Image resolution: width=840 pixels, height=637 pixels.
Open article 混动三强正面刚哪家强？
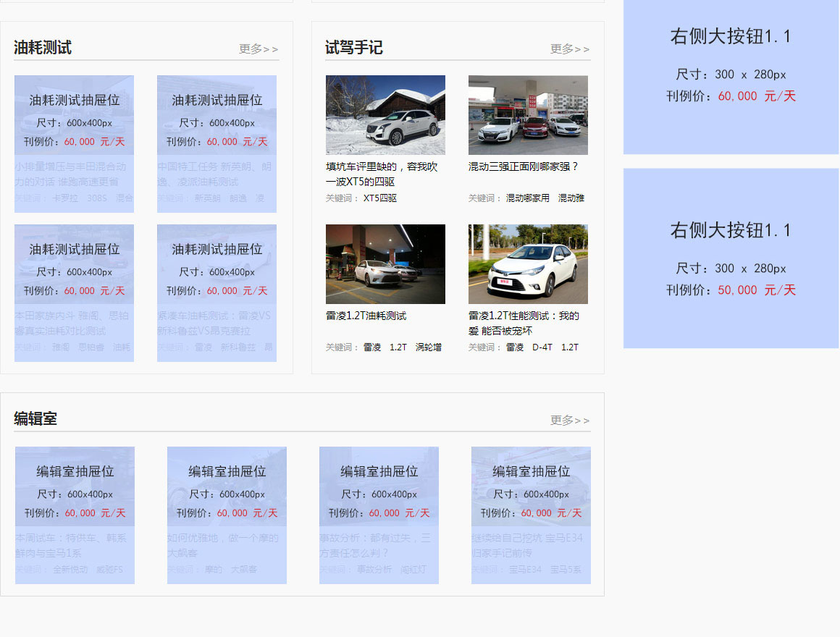click(524, 166)
